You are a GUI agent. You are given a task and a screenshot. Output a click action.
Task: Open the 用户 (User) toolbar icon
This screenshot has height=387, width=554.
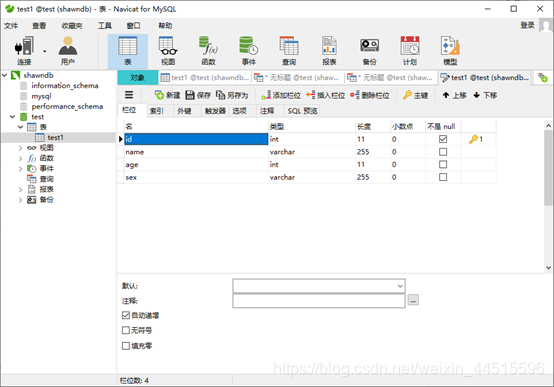67,51
